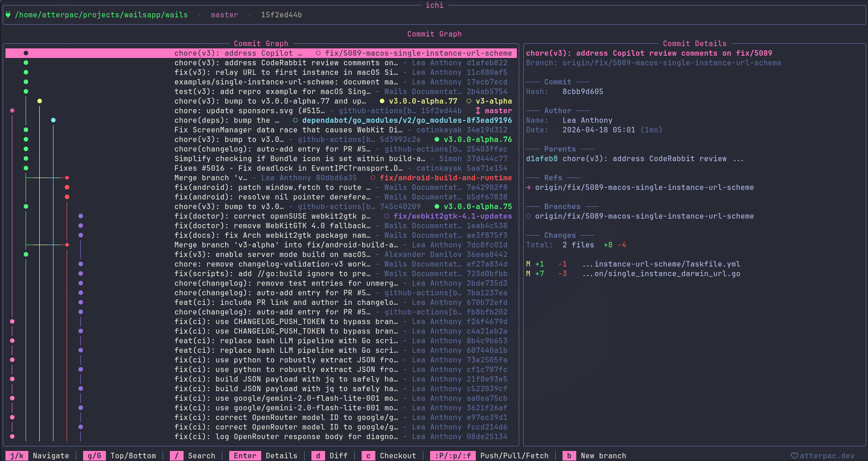Screen dimensions: 868x461
Task: Open the Taskfile.yml changed file entry
Action: click(633, 264)
